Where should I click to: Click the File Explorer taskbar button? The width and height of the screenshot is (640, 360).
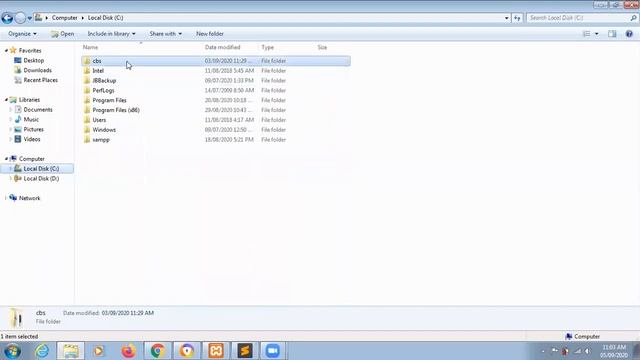click(71, 351)
